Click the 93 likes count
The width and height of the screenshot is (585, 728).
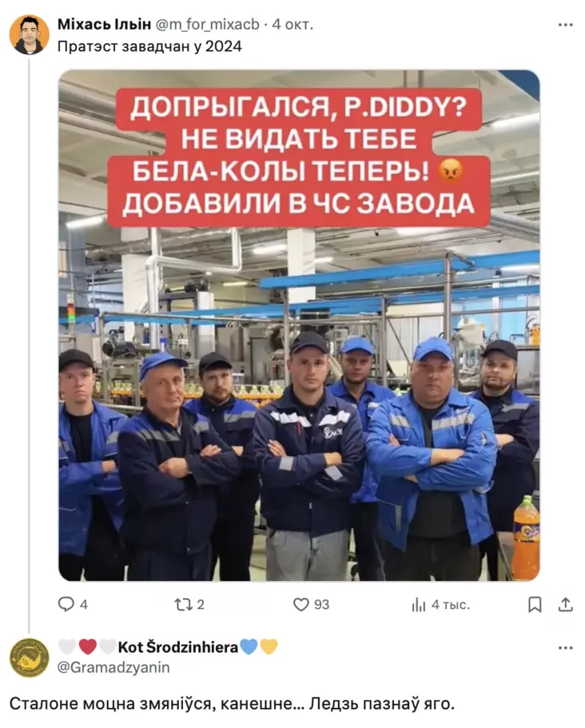[321, 604]
